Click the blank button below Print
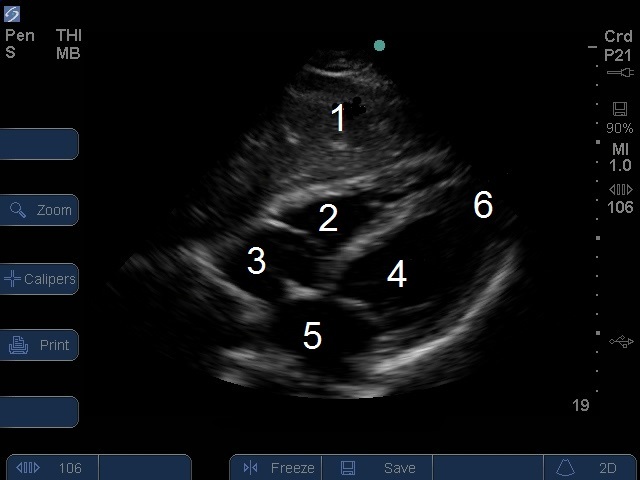Image resolution: width=640 pixels, height=480 pixels. 38,412
